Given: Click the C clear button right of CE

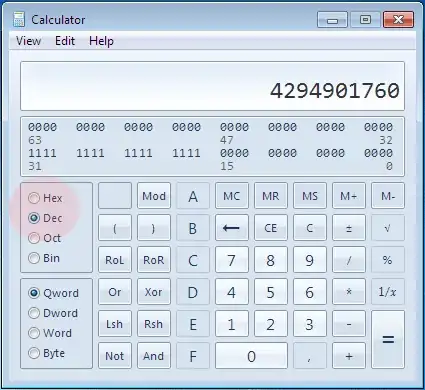Looking at the screenshot, I should click(310, 228).
